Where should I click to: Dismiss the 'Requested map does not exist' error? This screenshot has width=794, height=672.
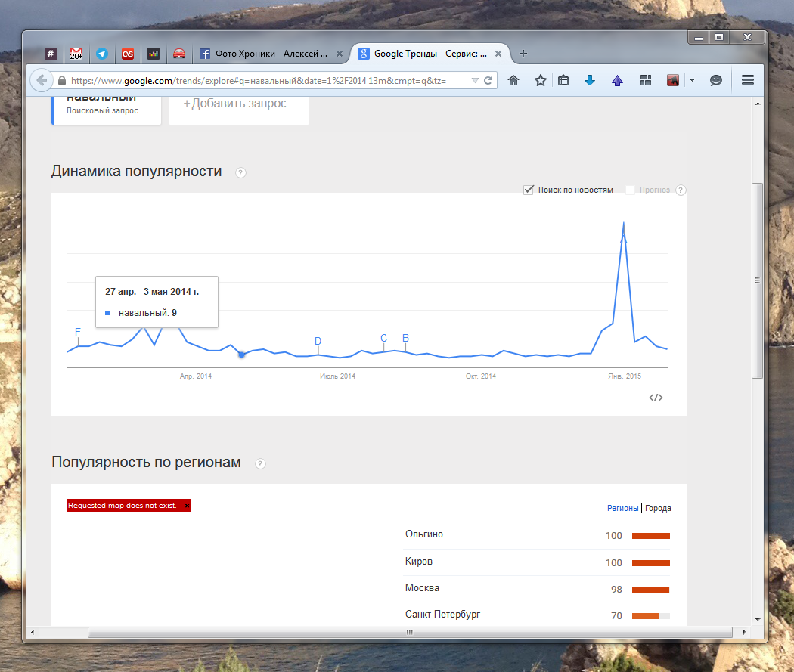[x=187, y=506]
